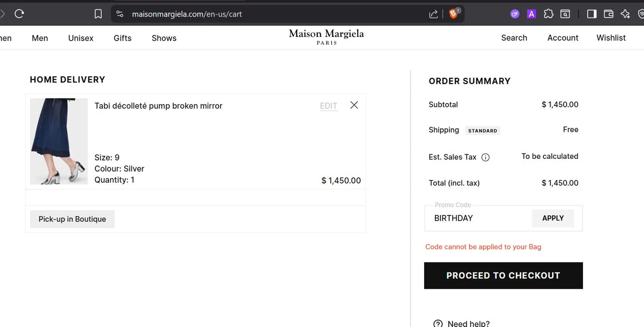
Task: Reload the page with the refresh icon
Action: [19, 14]
